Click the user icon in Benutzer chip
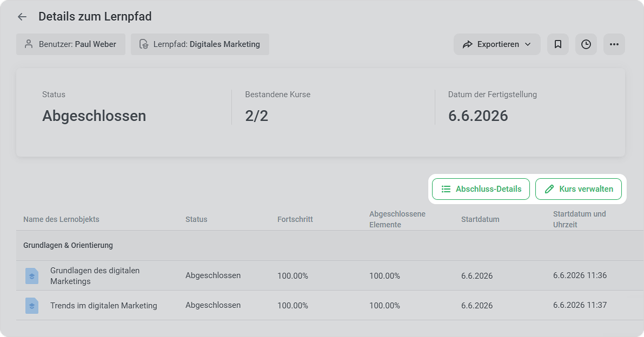 28,44
